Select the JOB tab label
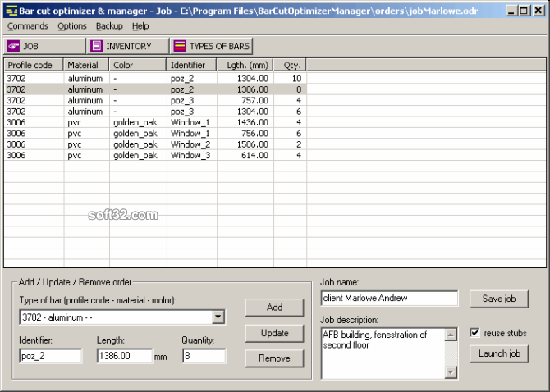Image resolution: width=550 pixels, height=392 pixels. pos(30,46)
